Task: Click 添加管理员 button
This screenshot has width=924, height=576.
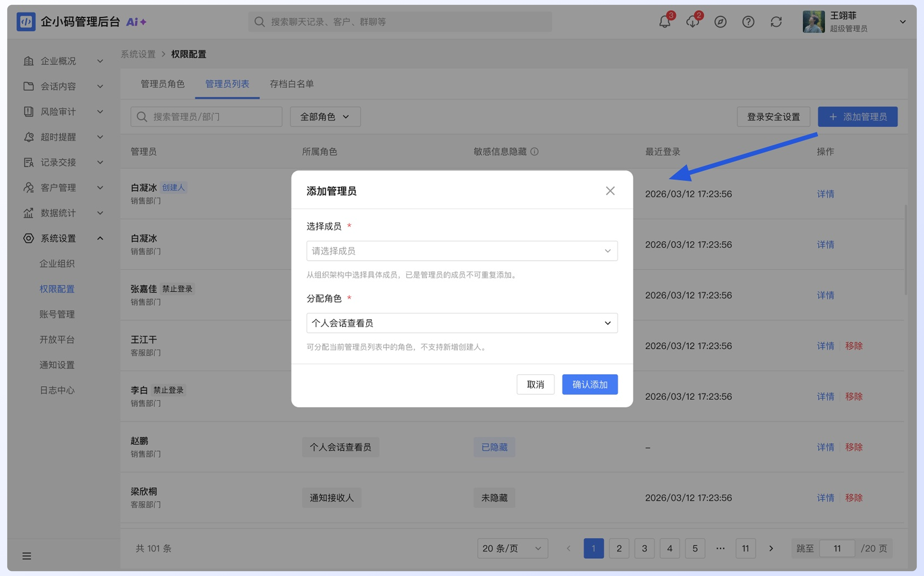Action: pos(857,116)
